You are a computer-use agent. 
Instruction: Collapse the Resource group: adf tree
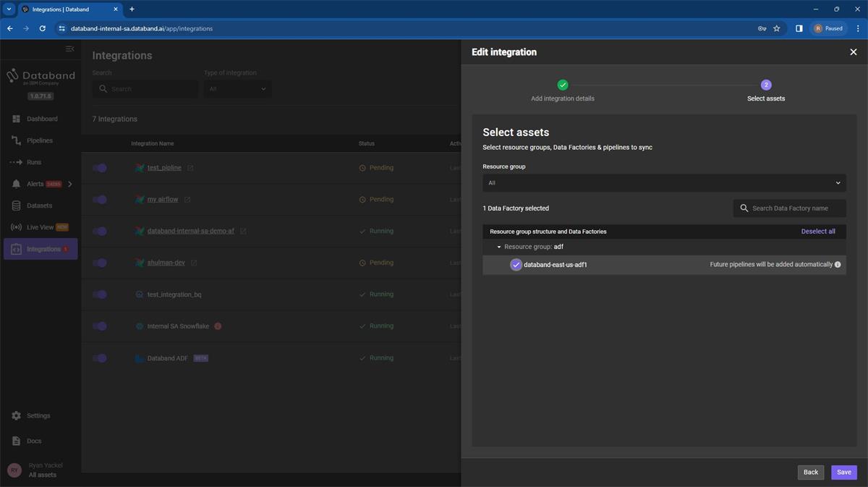(x=498, y=247)
